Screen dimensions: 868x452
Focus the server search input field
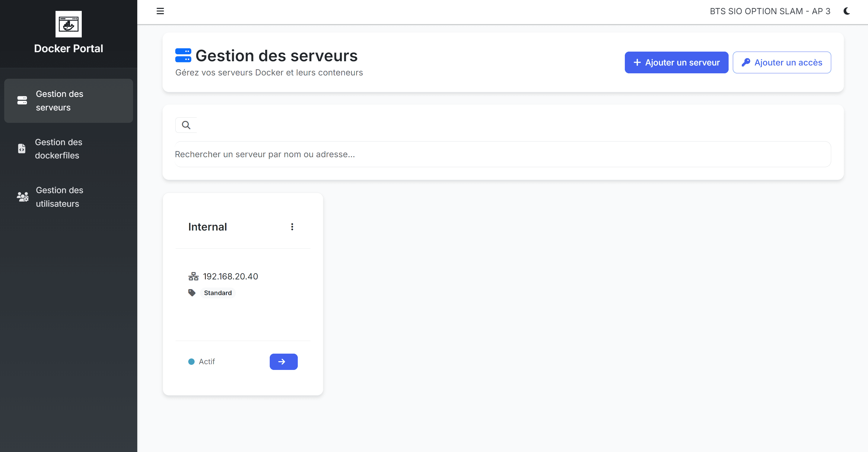[x=502, y=154]
